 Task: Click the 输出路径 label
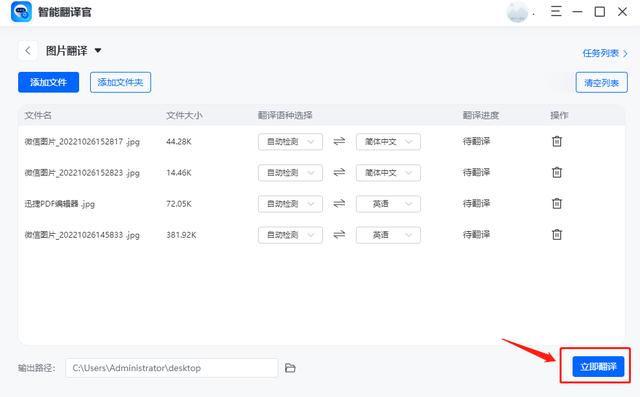[x=36, y=368]
